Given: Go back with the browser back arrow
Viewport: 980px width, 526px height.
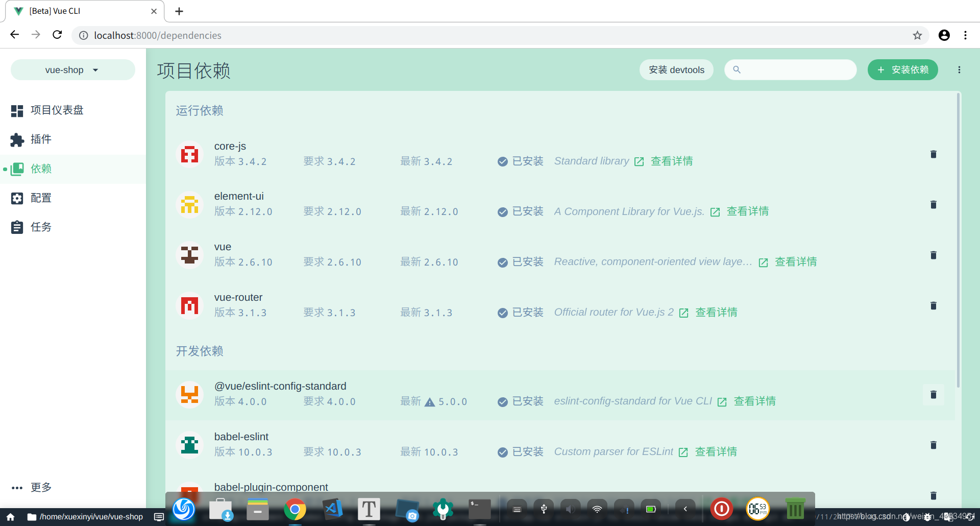Looking at the screenshot, I should 14,35.
